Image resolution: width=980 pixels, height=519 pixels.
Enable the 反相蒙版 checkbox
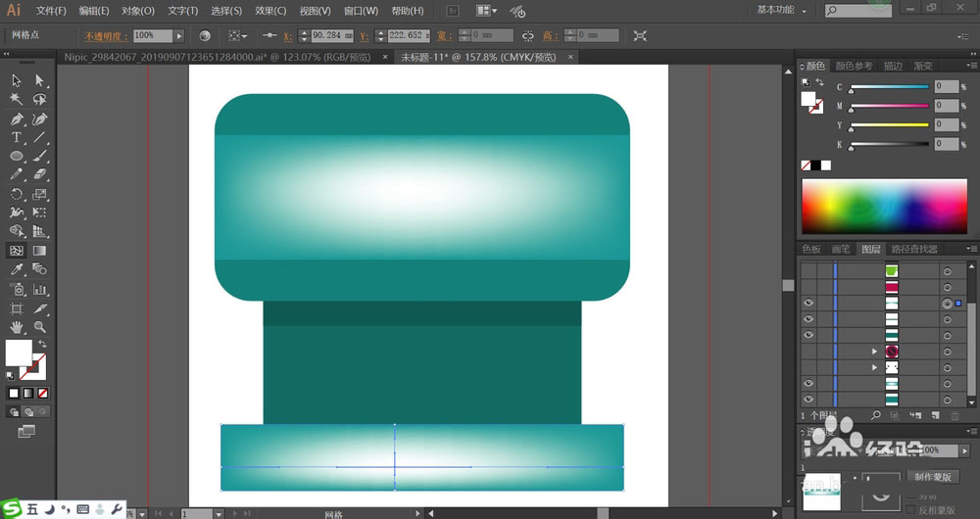912,510
